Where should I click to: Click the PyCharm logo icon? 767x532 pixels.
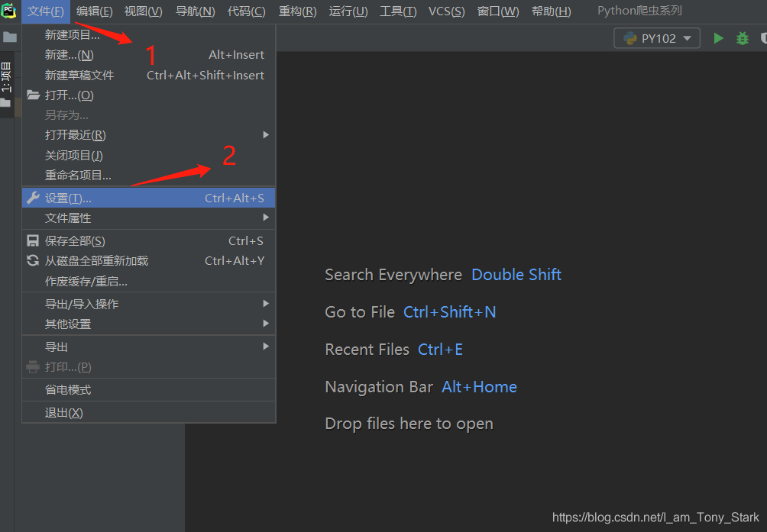coord(8,11)
